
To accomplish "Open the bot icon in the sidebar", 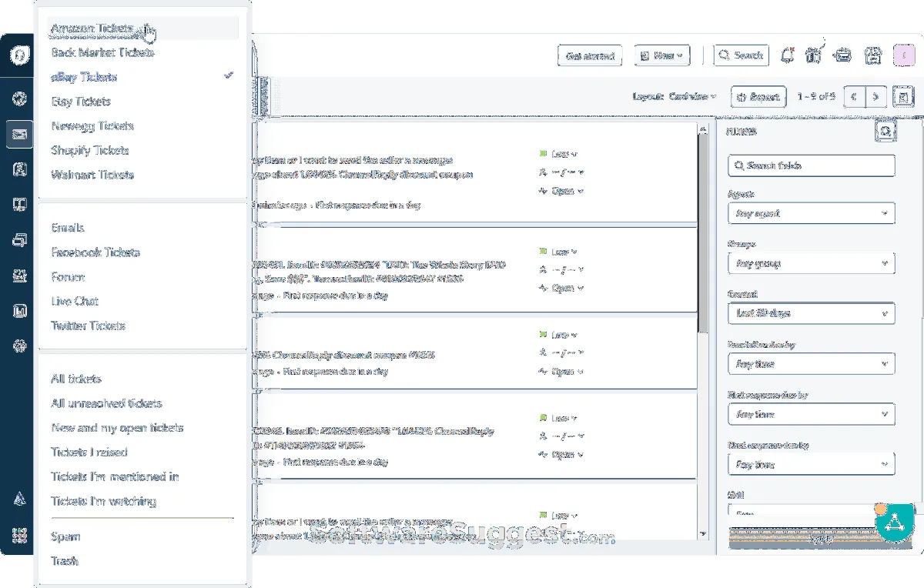I will pos(20,276).
